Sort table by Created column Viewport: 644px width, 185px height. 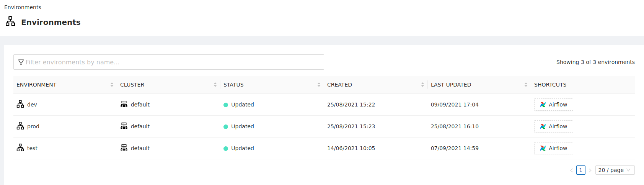pyautogui.click(x=422, y=85)
